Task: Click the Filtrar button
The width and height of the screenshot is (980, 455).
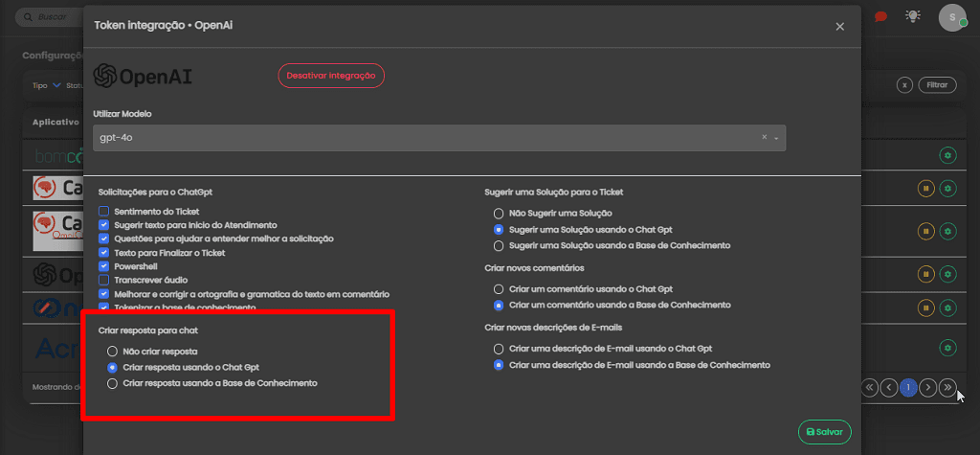Action: tap(937, 85)
